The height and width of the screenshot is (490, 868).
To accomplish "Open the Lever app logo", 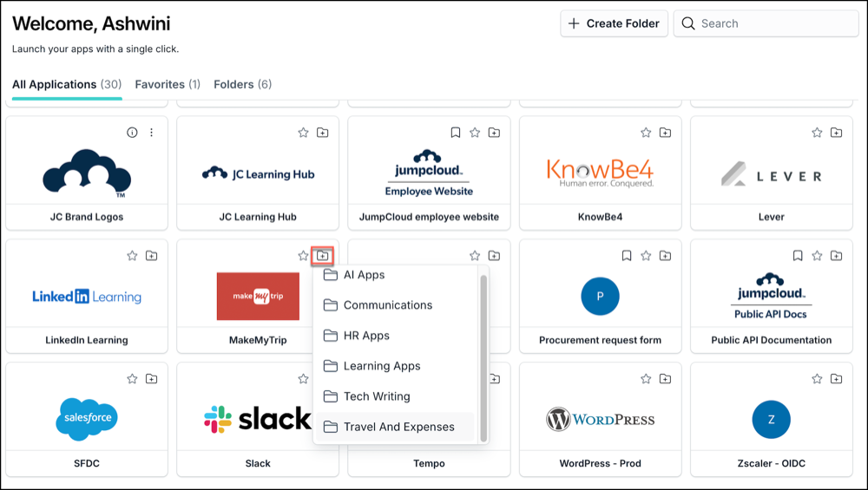I will coord(771,175).
